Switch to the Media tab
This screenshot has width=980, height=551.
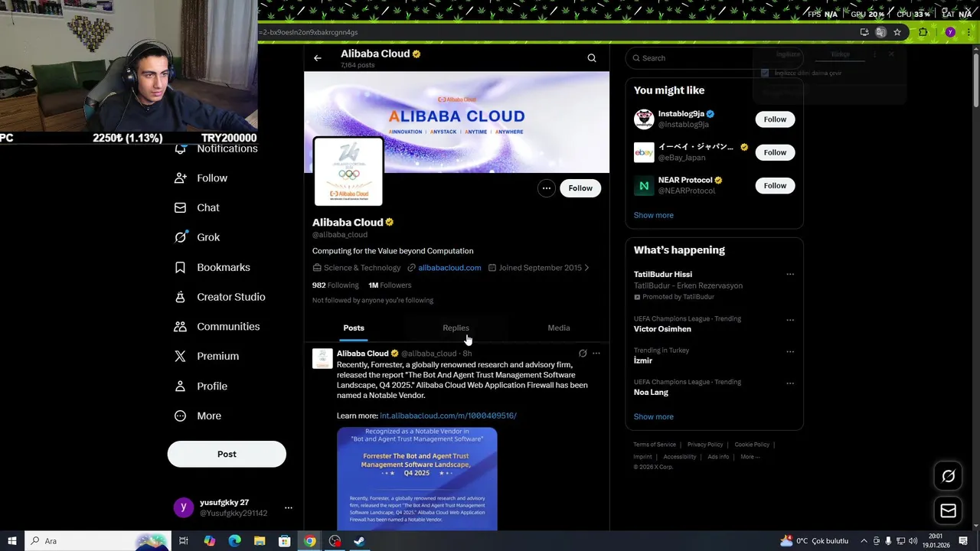point(559,328)
